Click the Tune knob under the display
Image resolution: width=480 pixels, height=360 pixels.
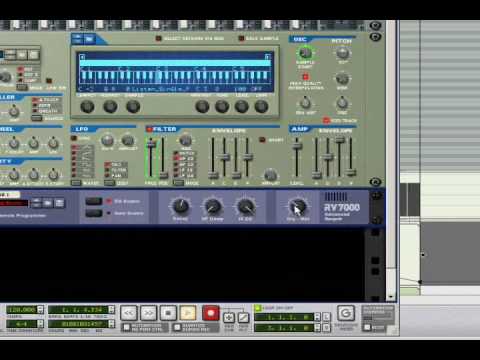222,107
